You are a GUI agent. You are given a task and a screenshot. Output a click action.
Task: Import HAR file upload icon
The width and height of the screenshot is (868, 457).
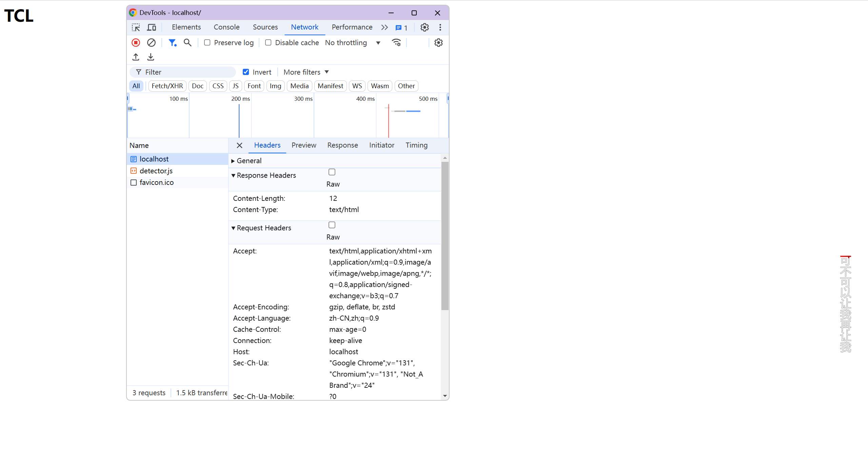pyautogui.click(x=136, y=57)
